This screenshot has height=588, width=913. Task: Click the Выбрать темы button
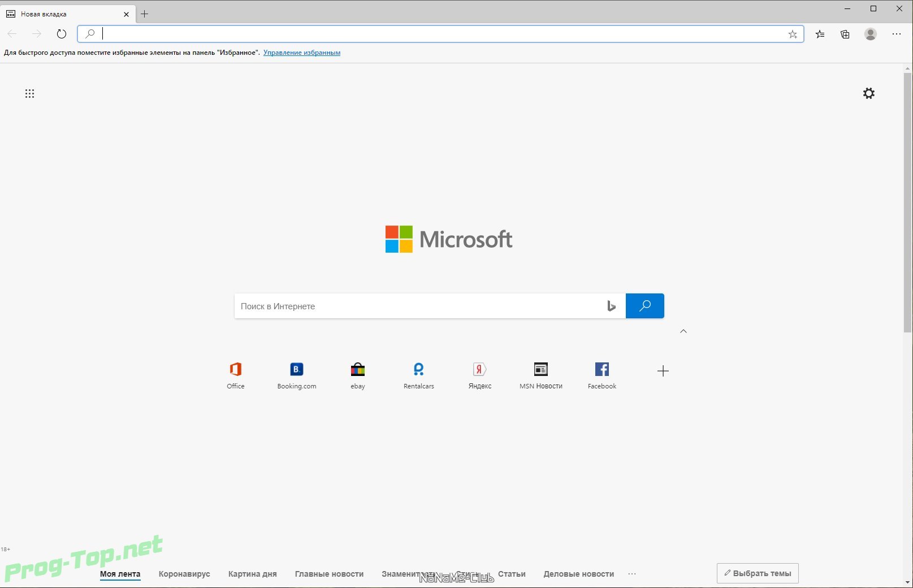pyautogui.click(x=758, y=573)
